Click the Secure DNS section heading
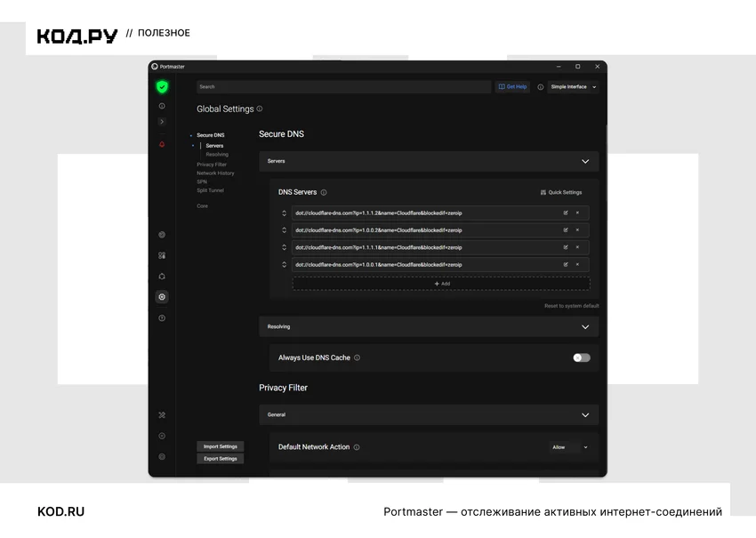The width and height of the screenshot is (756, 538). point(282,134)
